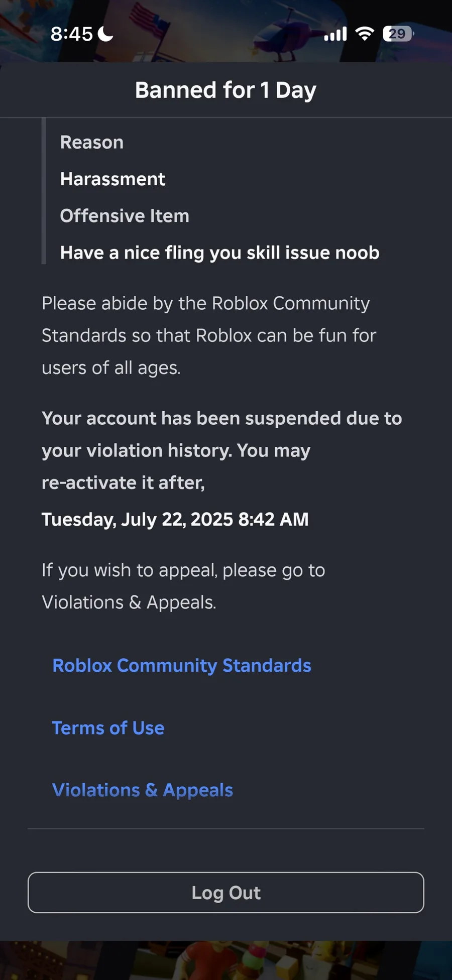Tap the Log Out button
This screenshot has height=980, width=452.
coord(226,892)
